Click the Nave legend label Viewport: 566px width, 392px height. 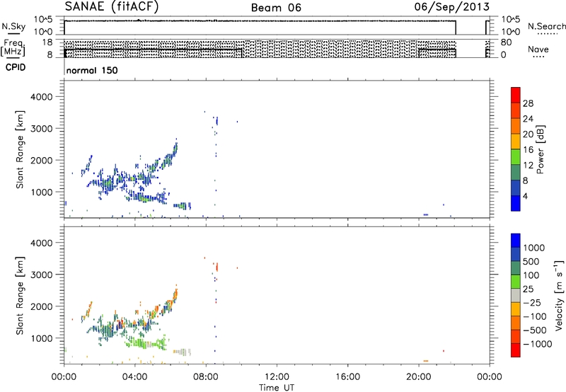click(538, 49)
